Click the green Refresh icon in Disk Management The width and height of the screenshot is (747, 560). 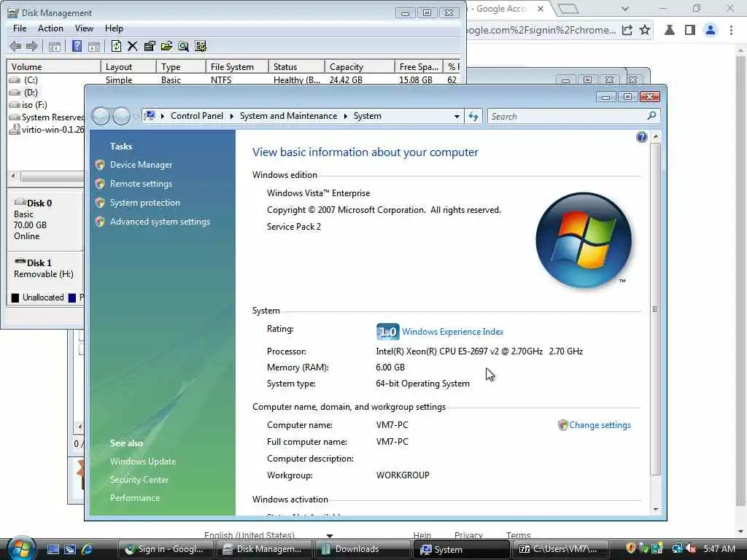click(116, 46)
